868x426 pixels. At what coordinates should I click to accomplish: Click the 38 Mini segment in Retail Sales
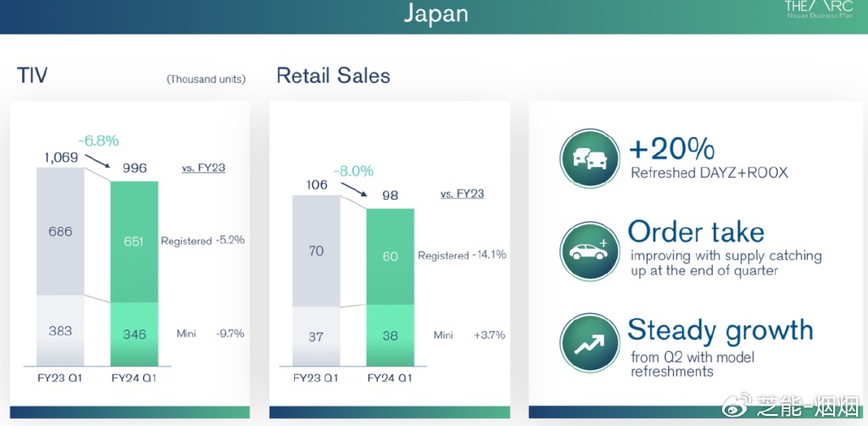(390, 335)
